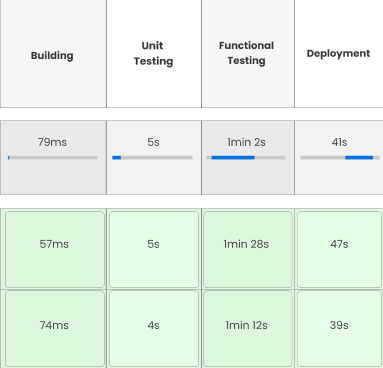This screenshot has width=383, height=368.
Task: Open the 4s Unit Testing run cell
Action: tap(154, 329)
